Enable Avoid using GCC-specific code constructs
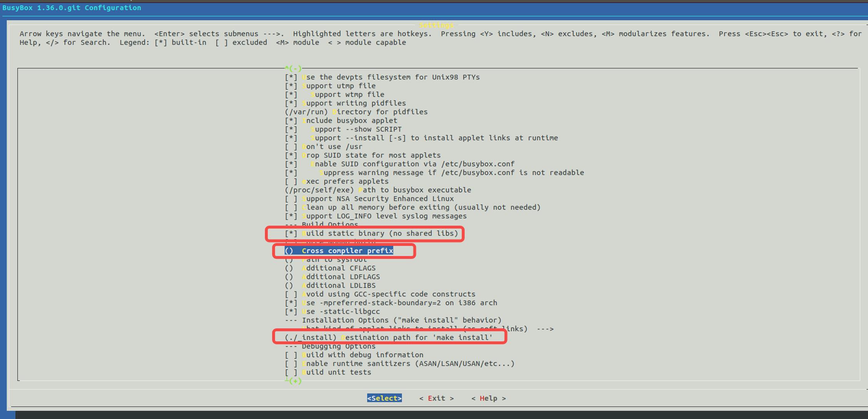 [380, 294]
